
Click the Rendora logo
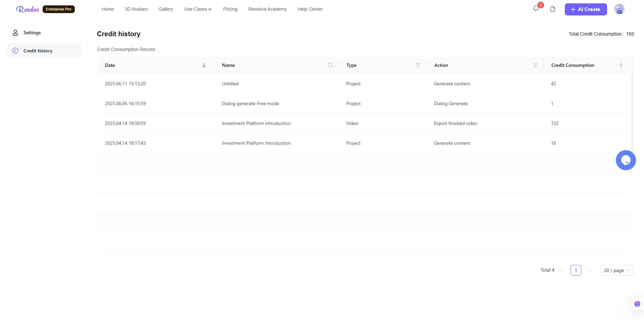(28, 9)
